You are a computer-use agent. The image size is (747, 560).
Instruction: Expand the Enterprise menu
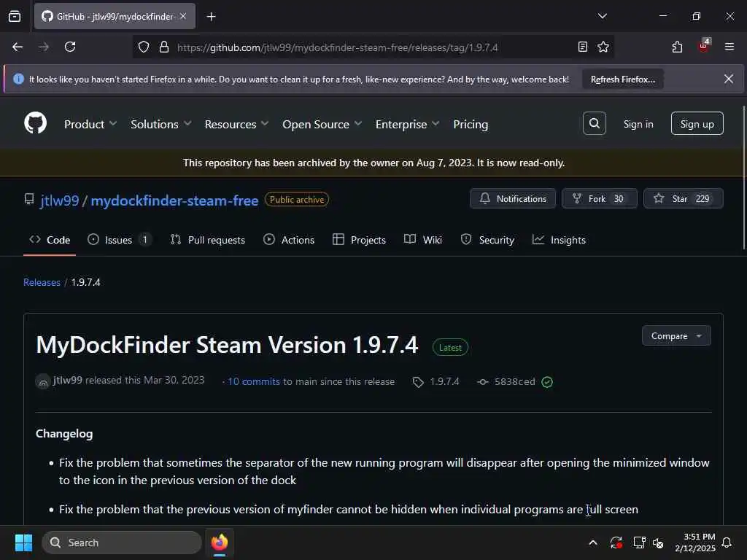pos(407,124)
